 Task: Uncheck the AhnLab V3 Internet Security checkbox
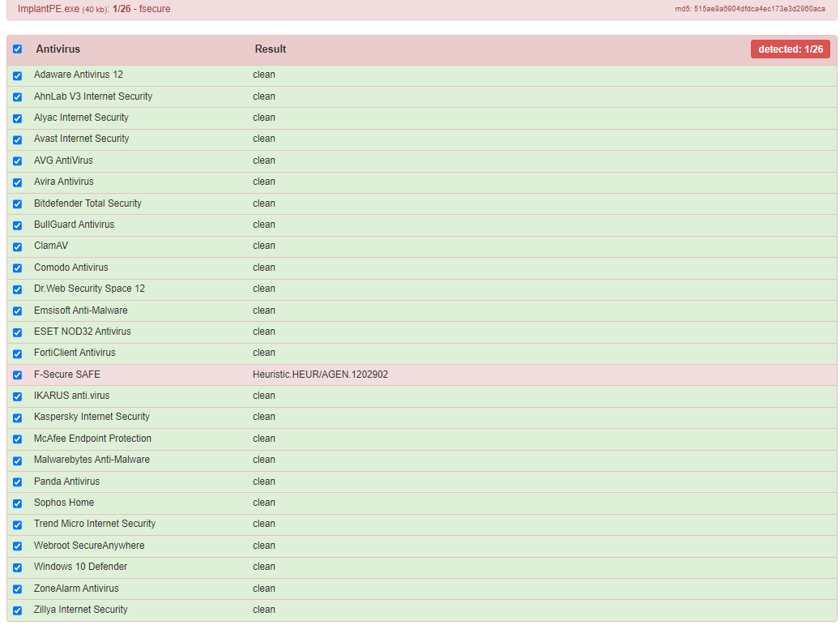click(18, 97)
